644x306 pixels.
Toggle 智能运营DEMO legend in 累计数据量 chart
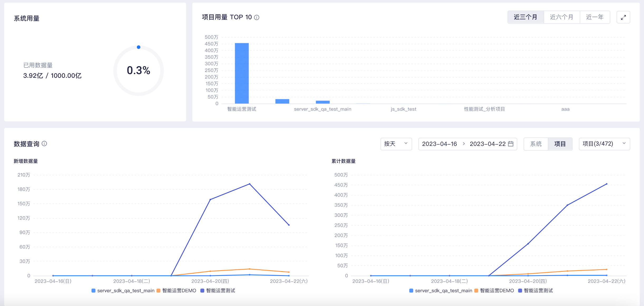click(x=494, y=290)
